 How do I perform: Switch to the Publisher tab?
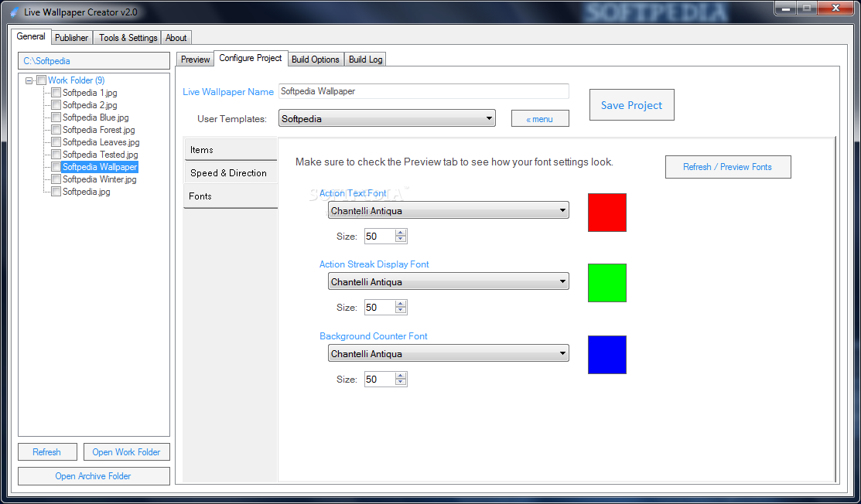click(x=71, y=38)
